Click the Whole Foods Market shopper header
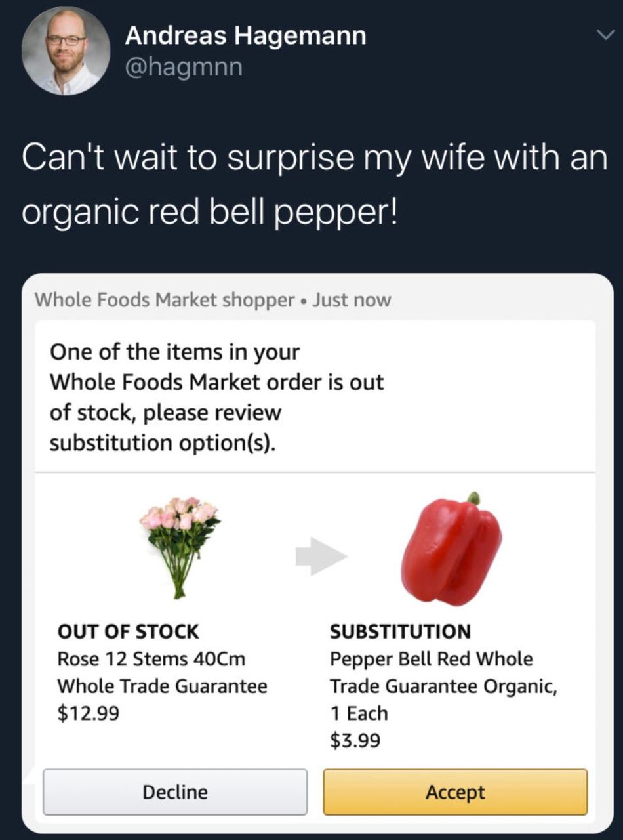Image resolution: width=623 pixels, height=840 pixels. (x=164, y=300)
